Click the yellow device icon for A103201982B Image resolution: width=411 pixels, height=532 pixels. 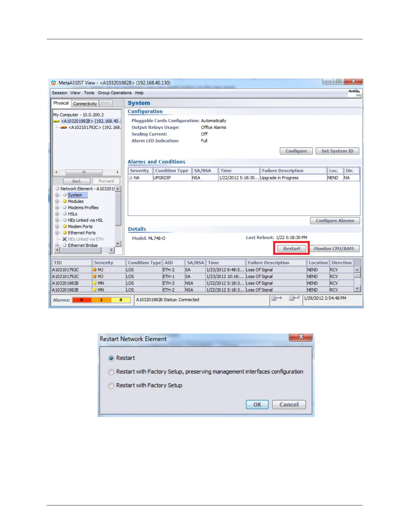[x=56, y=121]
